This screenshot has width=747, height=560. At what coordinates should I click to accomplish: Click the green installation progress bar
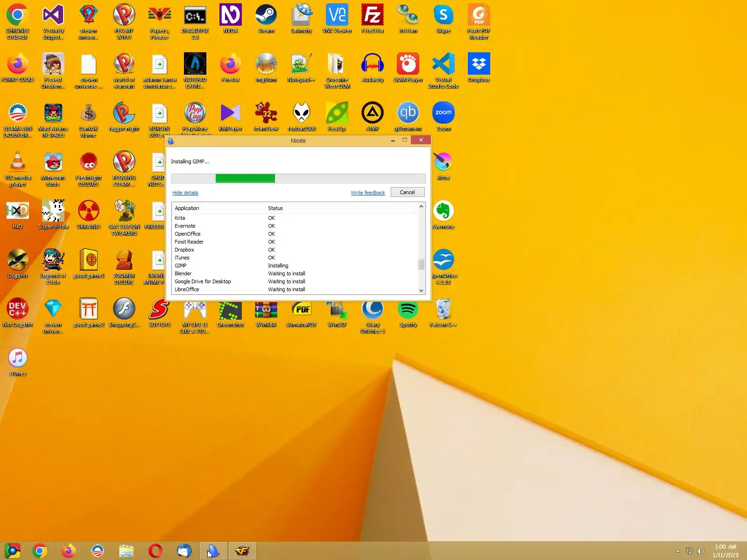tap(245, 178)
